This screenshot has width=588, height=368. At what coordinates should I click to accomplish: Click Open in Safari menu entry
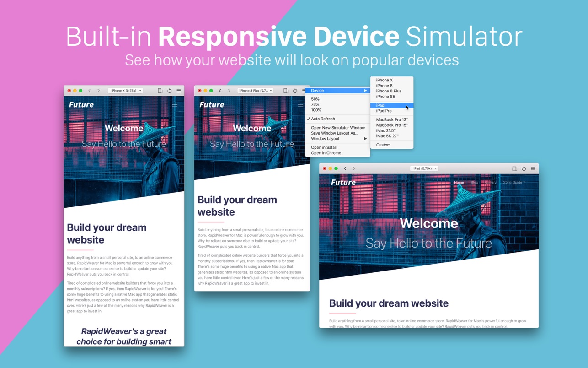tap(324, 147)
